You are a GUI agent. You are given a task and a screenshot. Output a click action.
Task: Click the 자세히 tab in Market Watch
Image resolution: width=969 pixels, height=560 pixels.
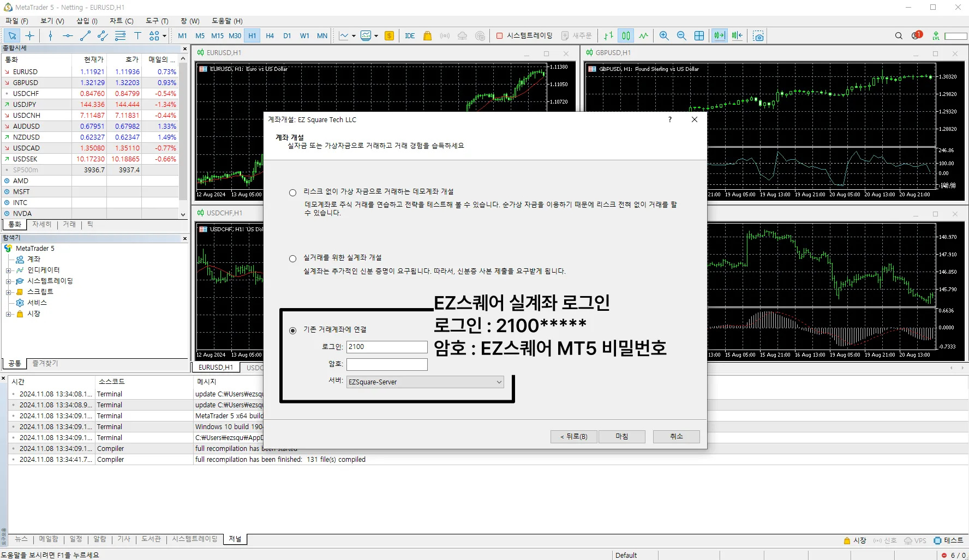(41, 224)
